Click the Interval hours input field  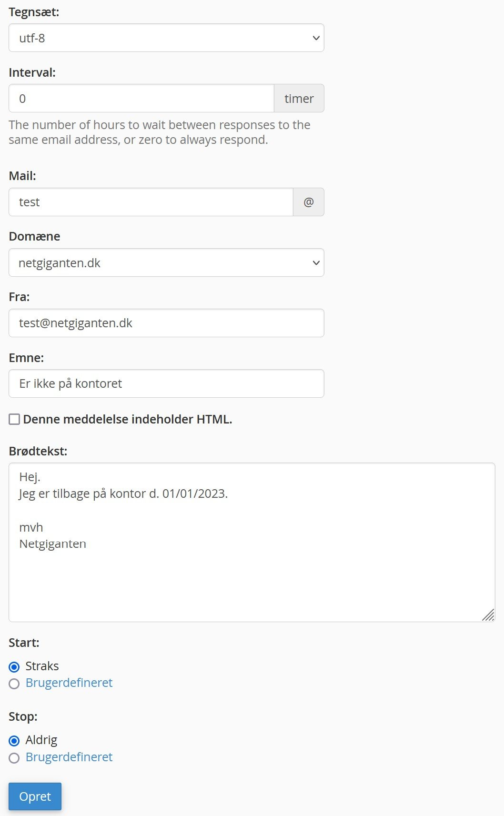pyautogui.click(x=141, y=99)
